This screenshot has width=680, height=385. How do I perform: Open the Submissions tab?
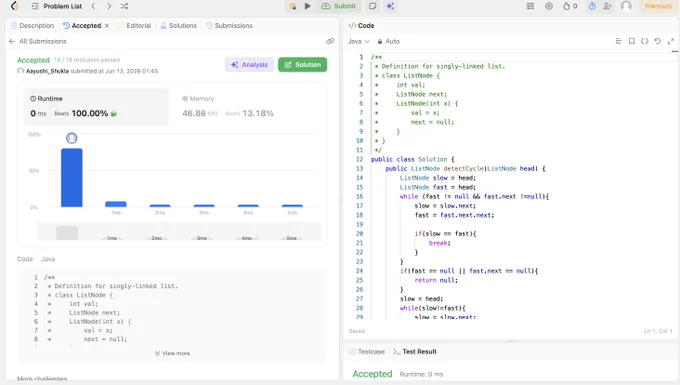(229, 26)
